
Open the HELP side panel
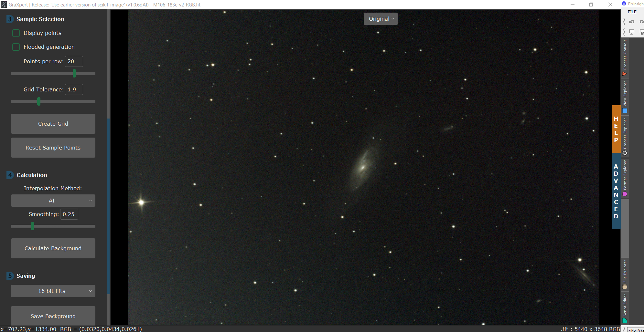[616, 129]
